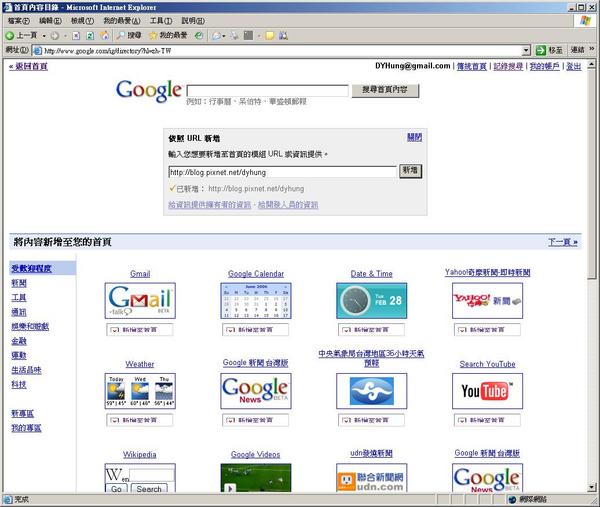
Task: Open the 編輯(E) Edit menu
Action: click(x=50, y=21)
